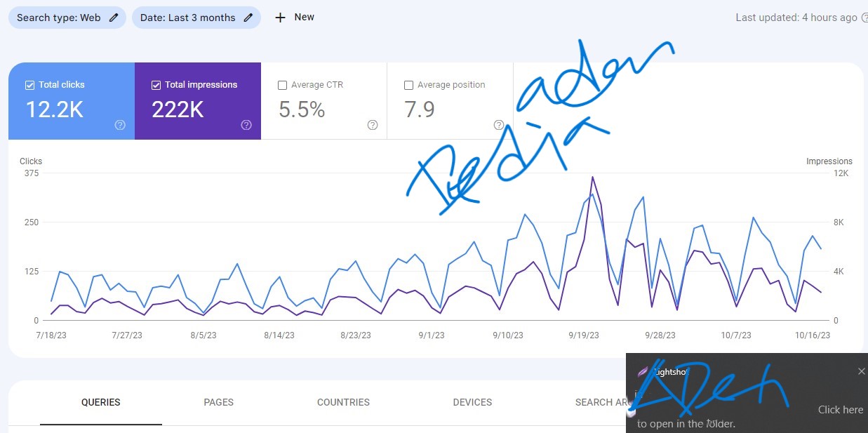Click pencil icon on Search type filter
The height and width of the screenshot is (433, 868).
coord(114,18)
